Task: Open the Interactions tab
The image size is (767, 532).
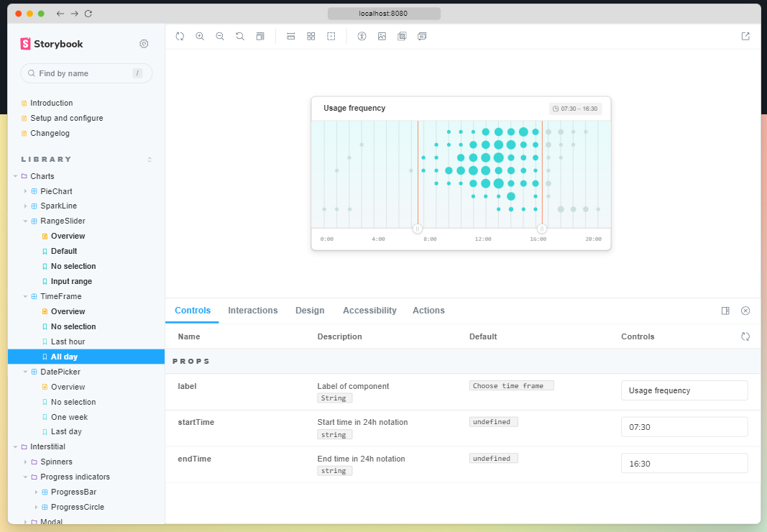Action: 252,311
